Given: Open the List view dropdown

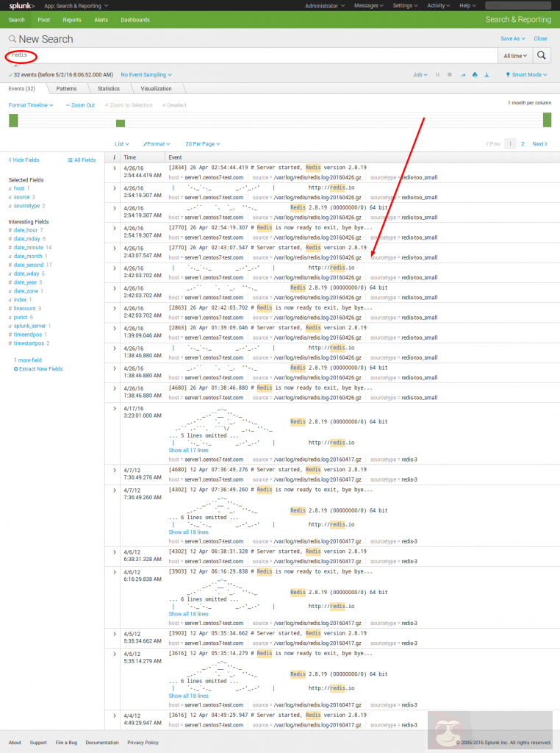Looking at the screenshot, I should pyautogui.click(x=122, y=144).
